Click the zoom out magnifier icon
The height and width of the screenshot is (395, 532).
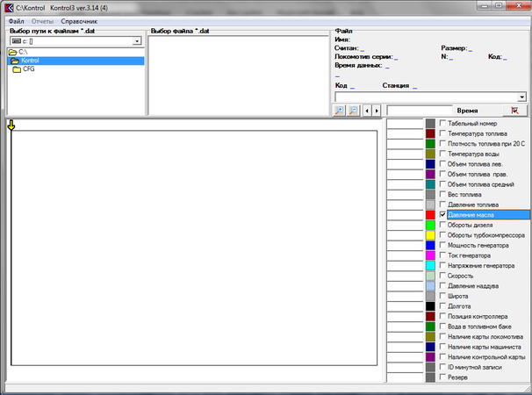(x=353, y=111)
